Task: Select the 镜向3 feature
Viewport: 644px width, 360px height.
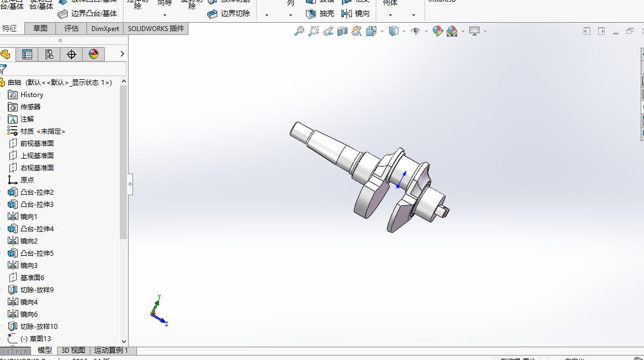Action: click(23, 266)
